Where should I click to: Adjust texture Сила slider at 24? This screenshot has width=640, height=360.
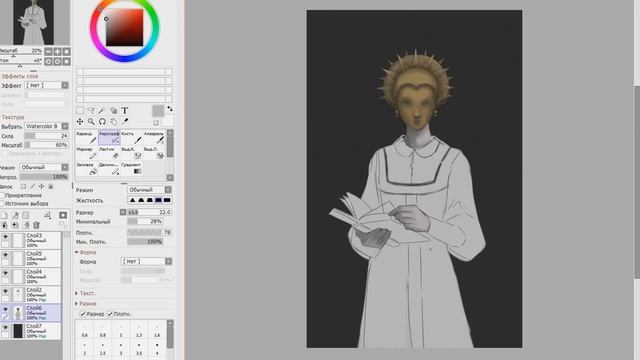46,136
